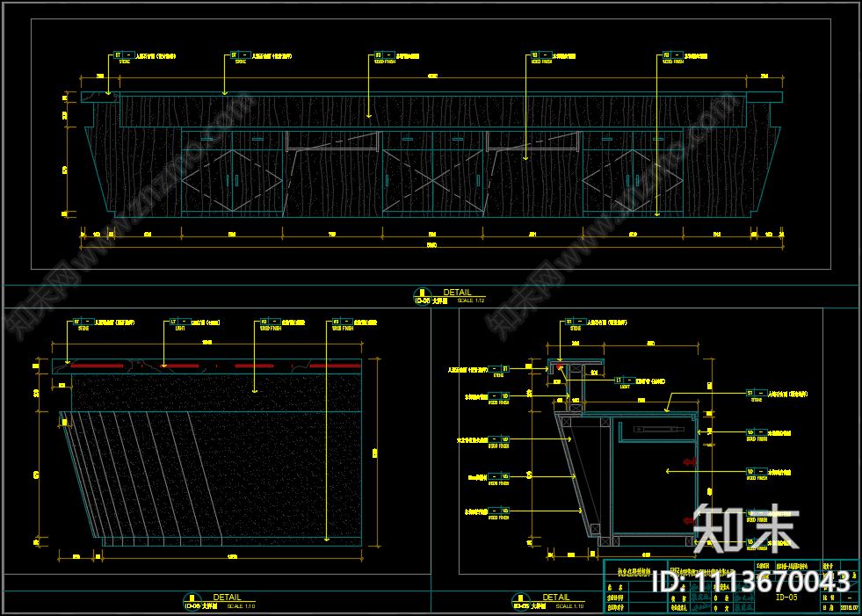Click the SCALE 1:12 text
This screenshot has width=862, height=616.
click(471, 301)
